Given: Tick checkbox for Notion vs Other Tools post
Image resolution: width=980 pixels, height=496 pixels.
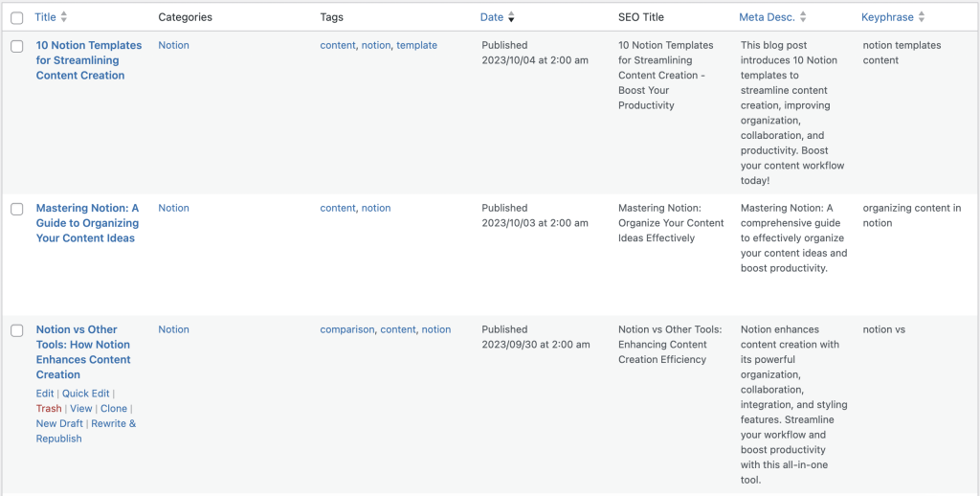Looking at the screenshot, I should (x=17, y=330).
